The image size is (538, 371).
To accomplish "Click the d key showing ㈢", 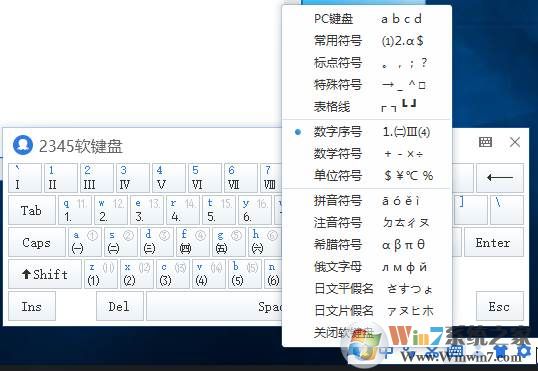I will (x=157, y=242).
